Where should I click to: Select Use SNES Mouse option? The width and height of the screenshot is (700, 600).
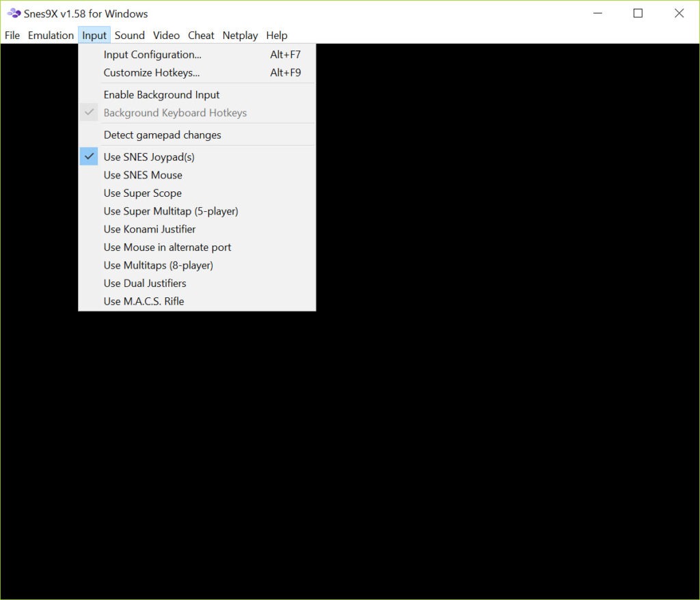pyautogui.click(x=197, y=175)
